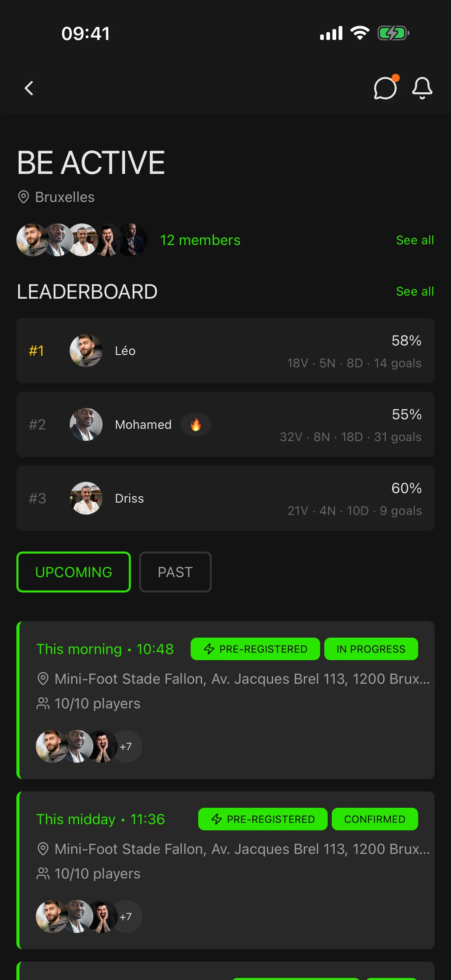Tap the location pin next to Bruxelles
The width and height of the screenshot is (451, 980).
tap(24, 197)
